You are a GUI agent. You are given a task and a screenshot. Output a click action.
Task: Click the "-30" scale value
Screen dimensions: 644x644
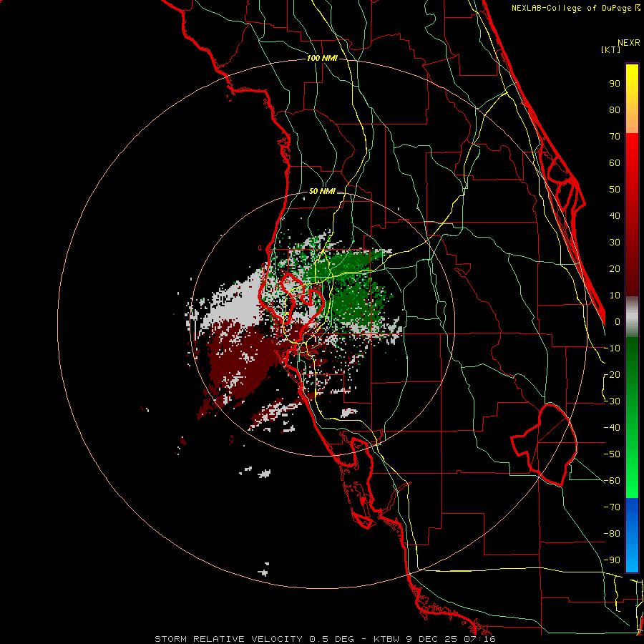pyautogui.click(x=612, y=401)
